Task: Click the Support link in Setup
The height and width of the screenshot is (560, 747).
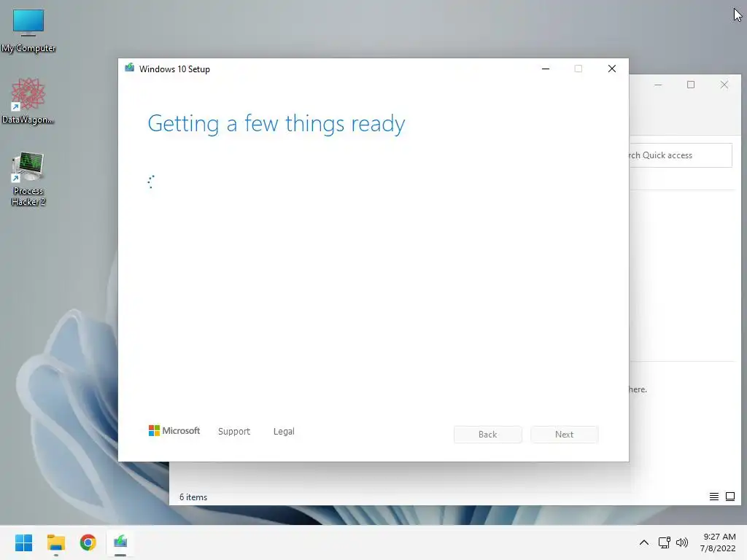Action: (x=234, y=432)
